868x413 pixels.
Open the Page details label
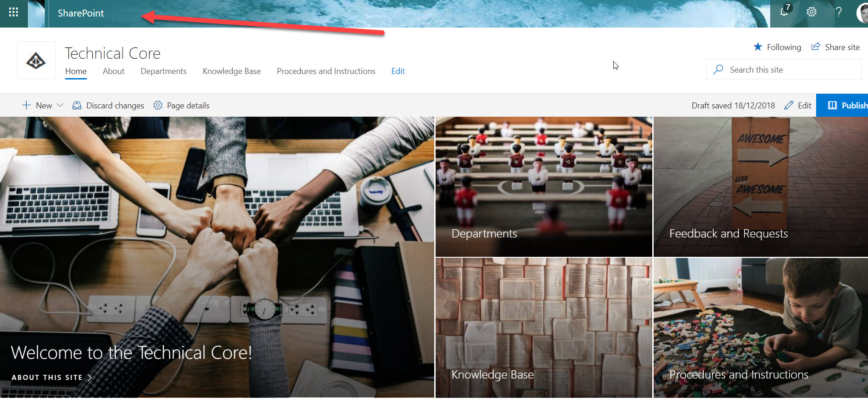(x=188, y=106)
